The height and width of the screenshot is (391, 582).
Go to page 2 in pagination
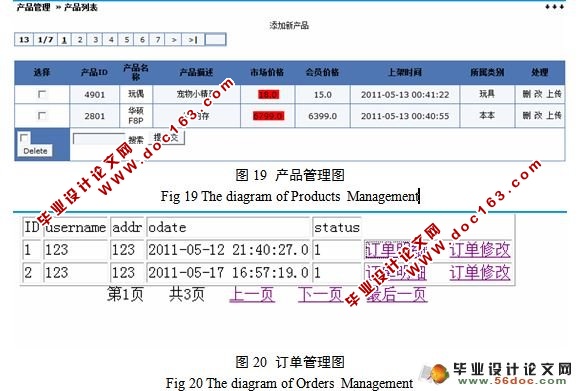[x=79, y=40]
